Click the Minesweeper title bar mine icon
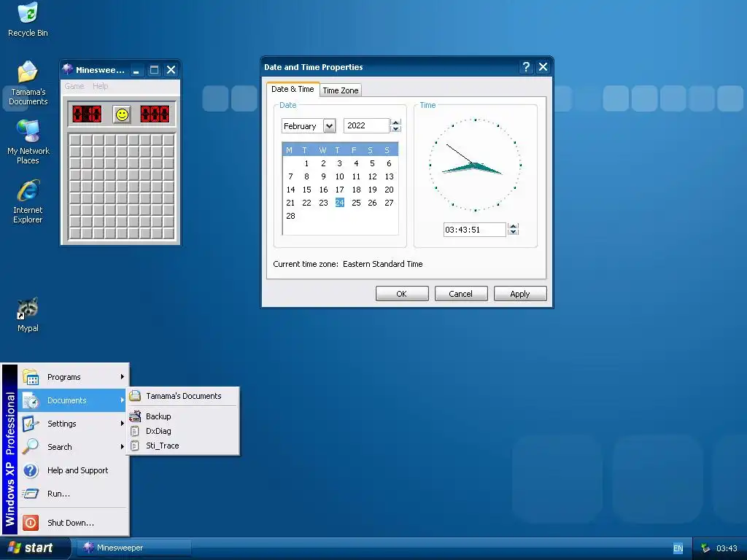The height and width of the screenshot is (560, 747). click(68, 69)
